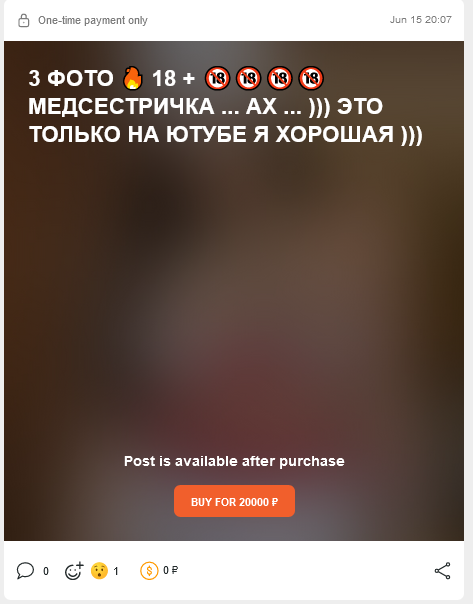Buy the post for 20000 ₽
Screen dimensions: 473x604
pyautogui.click(x=234, y=501)
